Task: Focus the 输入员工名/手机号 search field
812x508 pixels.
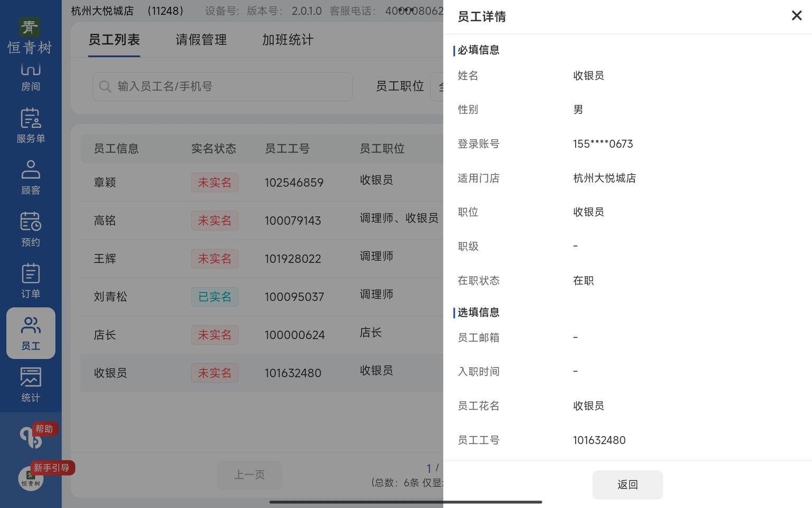Action: 223,86
